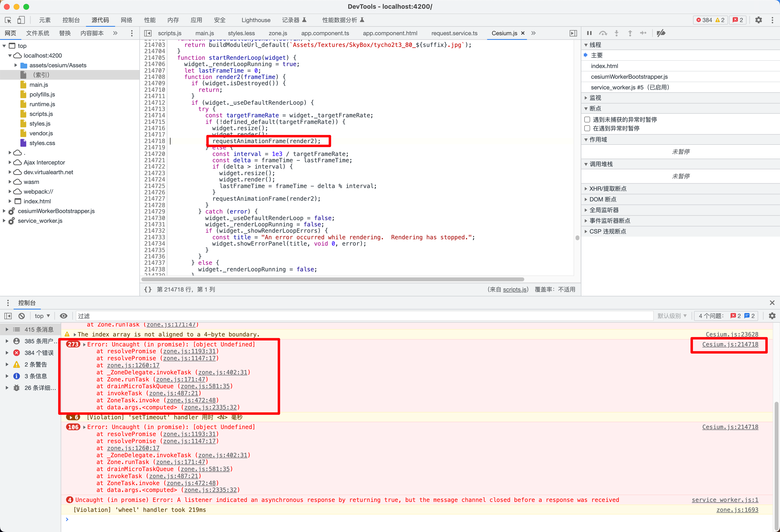This screenshot has width=780, height=532.
Task: Deactivate all breakpoints via the slashed breakpoint icon
Action: click(661, 33)
